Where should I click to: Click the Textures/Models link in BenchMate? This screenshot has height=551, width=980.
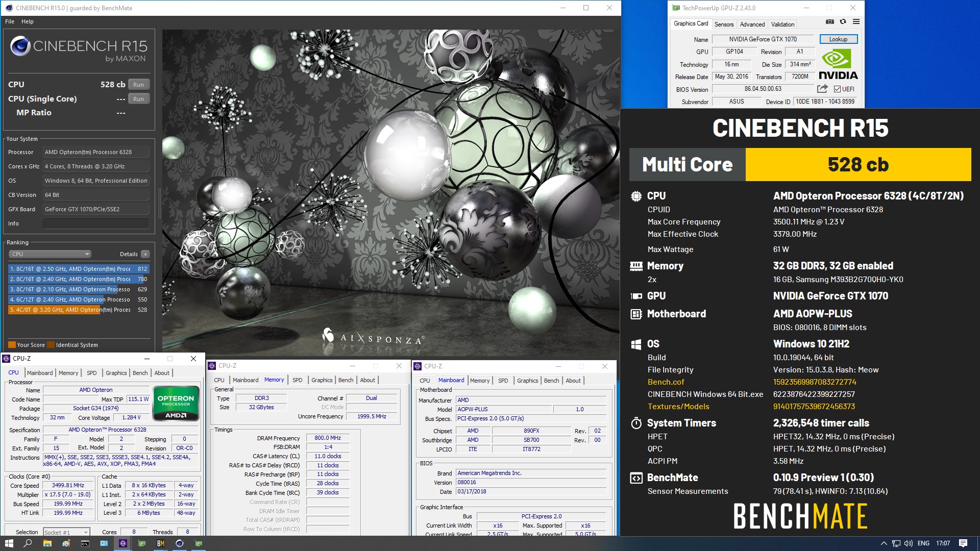[x=678, y=407]
